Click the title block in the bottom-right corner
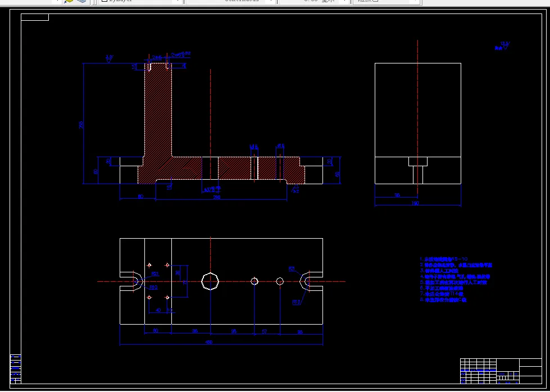 (x=501, y=371)
